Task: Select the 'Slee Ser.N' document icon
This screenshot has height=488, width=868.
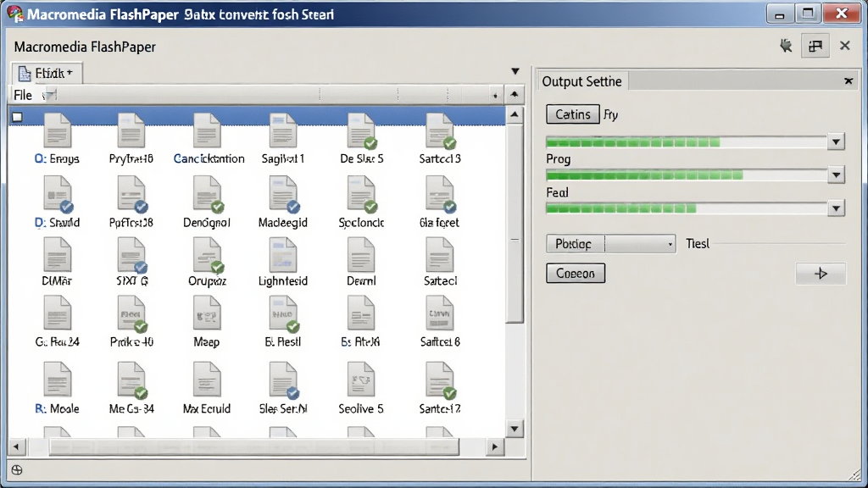Action: pyautogui.click(x=284, y=380)
